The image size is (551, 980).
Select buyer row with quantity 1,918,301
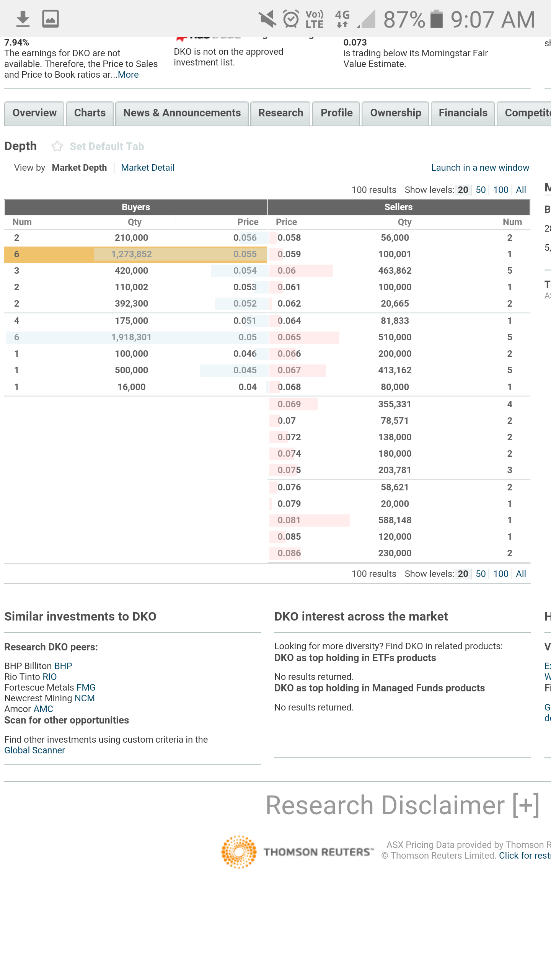(x=135, y=338)
